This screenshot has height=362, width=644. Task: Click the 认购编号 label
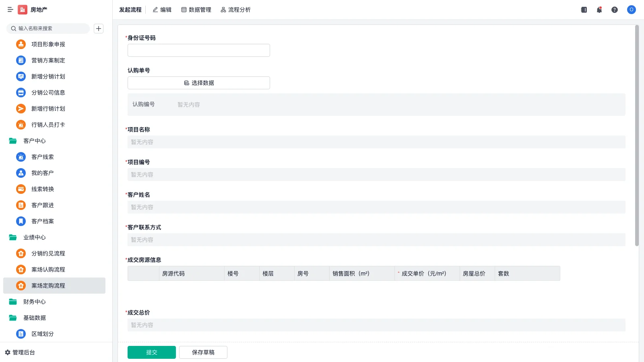[x=144, y=104]
